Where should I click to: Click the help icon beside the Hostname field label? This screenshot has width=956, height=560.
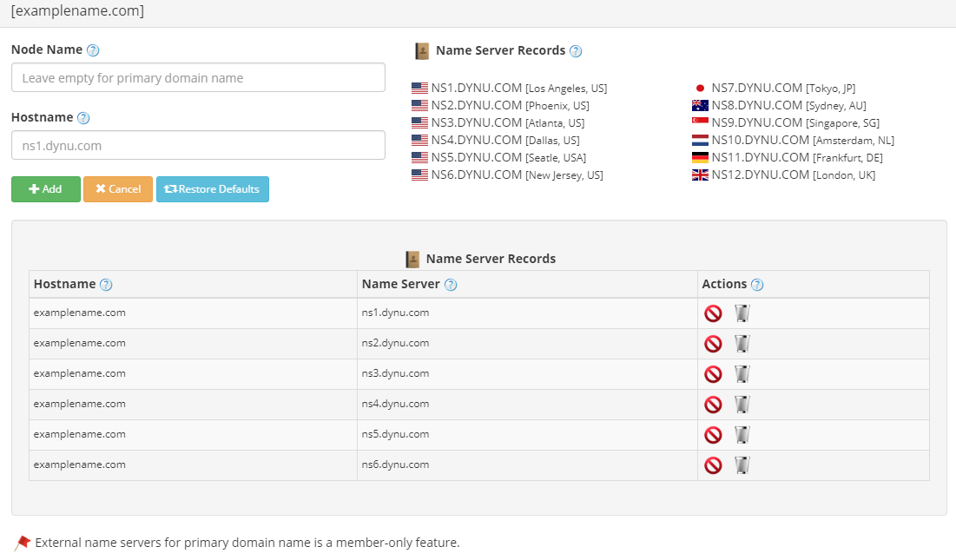point(83,118)
